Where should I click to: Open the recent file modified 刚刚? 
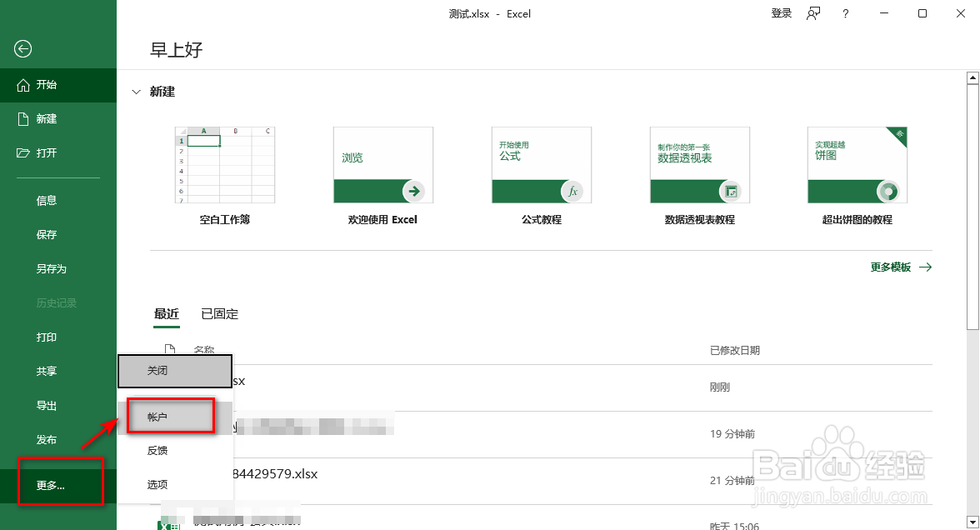pyautogui.click(x=542, y=387)
